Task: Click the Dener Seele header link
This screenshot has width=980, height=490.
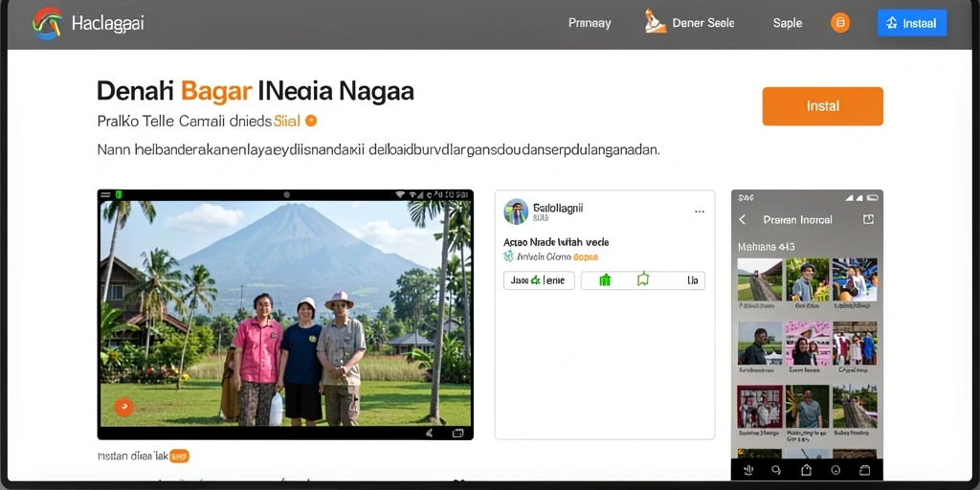Action: [x=689, y=23]
